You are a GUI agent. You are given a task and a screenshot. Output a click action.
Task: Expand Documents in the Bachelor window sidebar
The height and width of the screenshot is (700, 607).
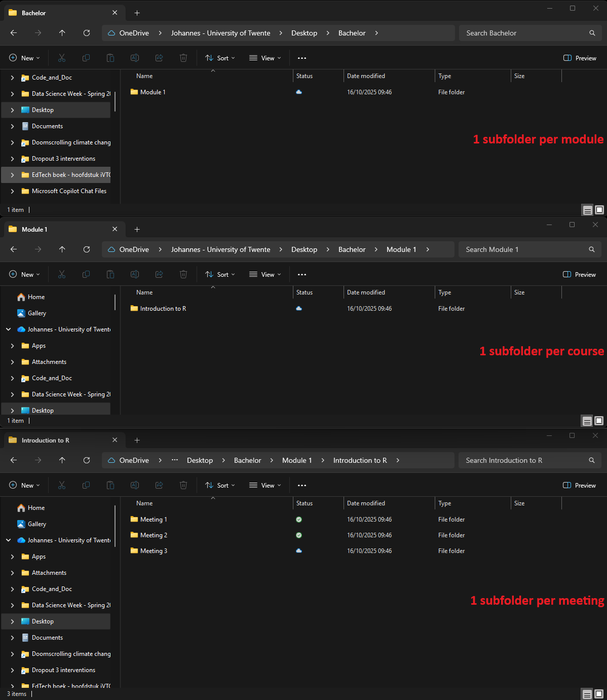[13, 126]
